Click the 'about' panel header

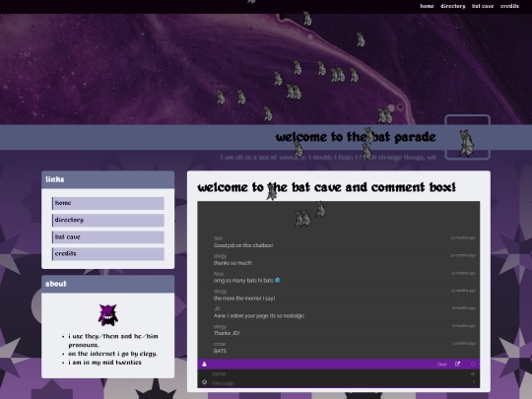[x=108, y=284]
